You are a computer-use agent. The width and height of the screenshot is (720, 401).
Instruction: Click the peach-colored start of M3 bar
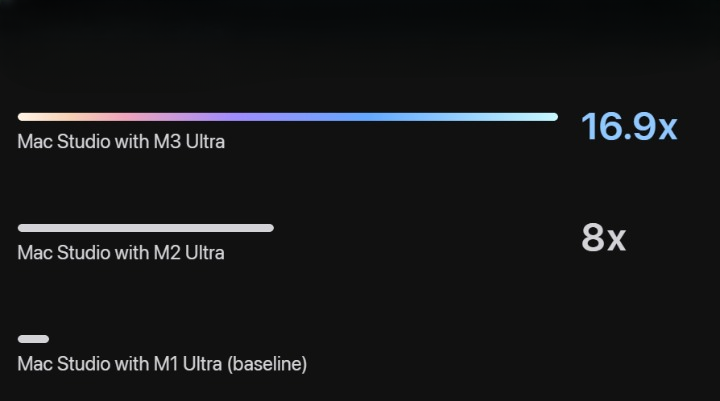37,117
